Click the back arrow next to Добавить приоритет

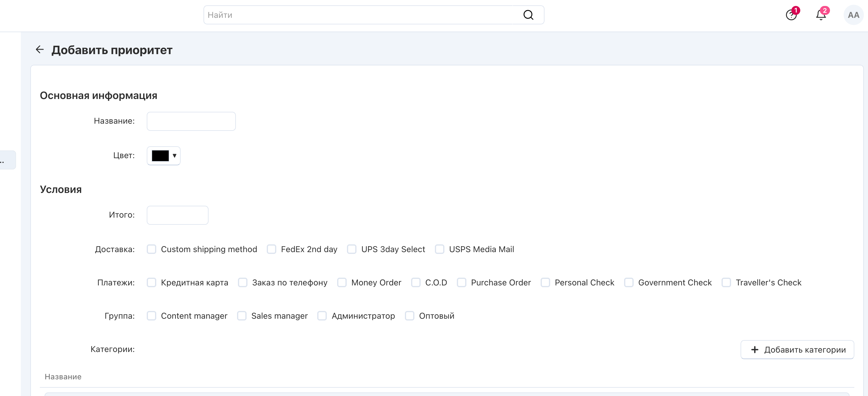point(40,50)
